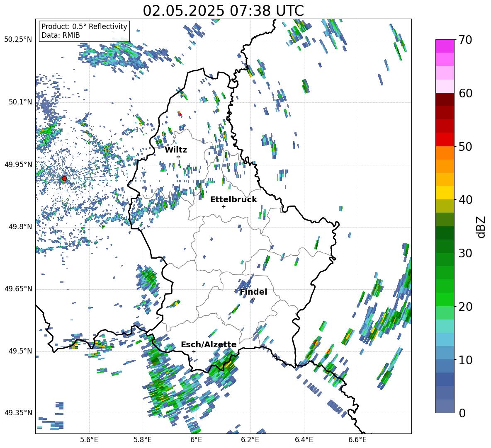Click the 0 tick on the colorbar
The width and height of the screenshot is (491, 448).
[x=462, y=413]
